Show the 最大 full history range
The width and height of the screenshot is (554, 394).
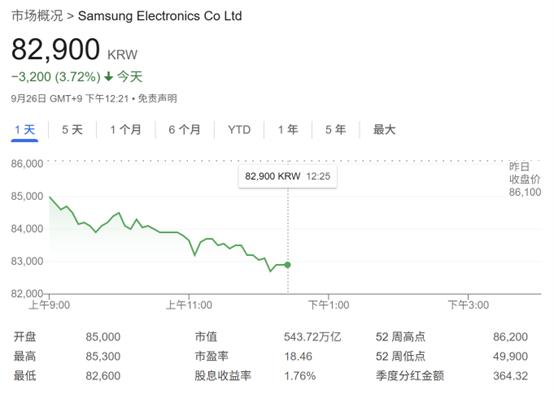click(384, 130)
